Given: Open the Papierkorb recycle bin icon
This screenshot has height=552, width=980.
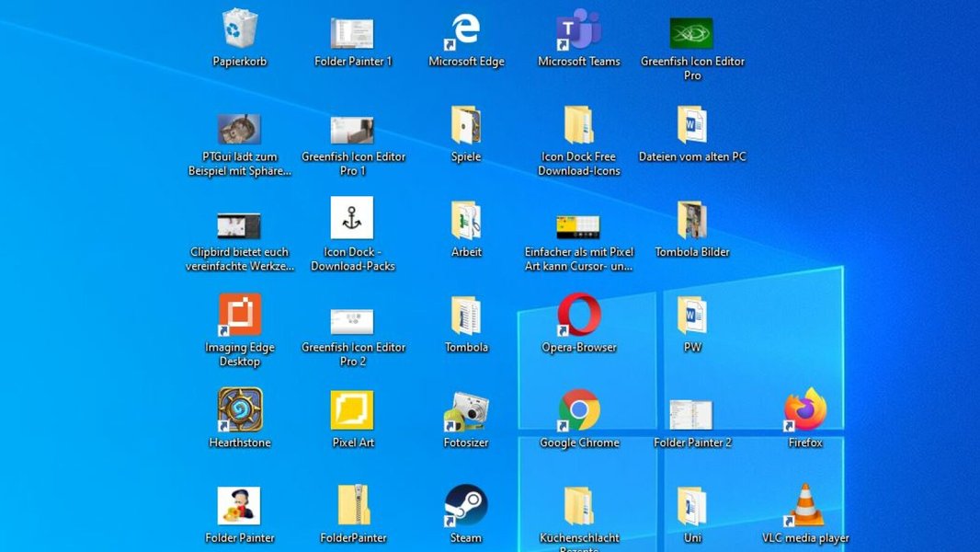Looking at the screenshot, I should tap(239, 29).
